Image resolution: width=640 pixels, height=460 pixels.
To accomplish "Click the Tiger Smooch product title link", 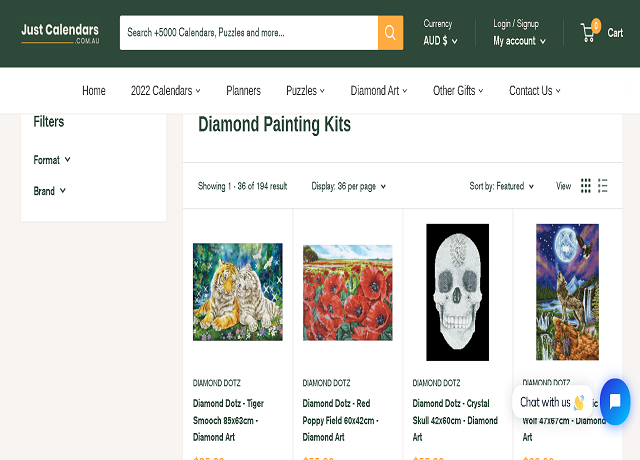I will point(229,420).
